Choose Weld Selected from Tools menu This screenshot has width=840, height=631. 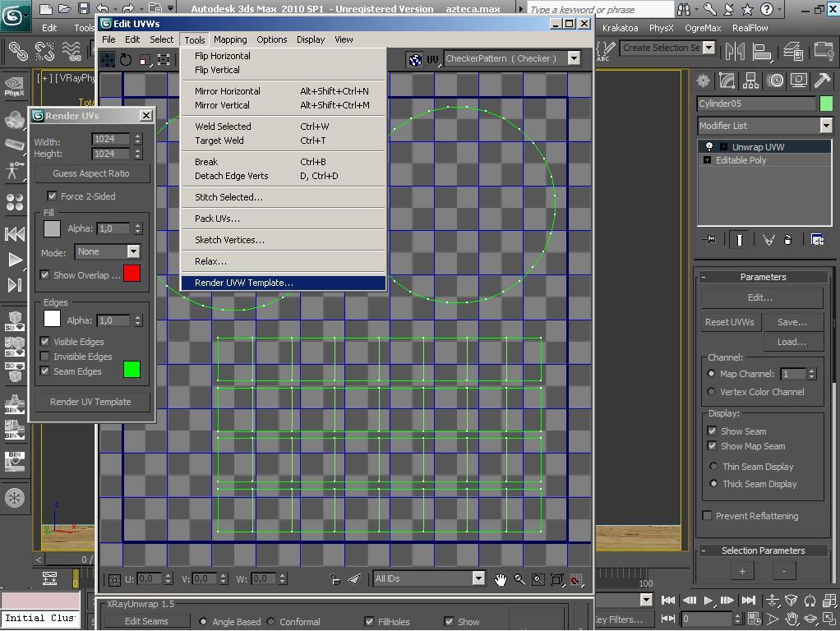point(284,127)
